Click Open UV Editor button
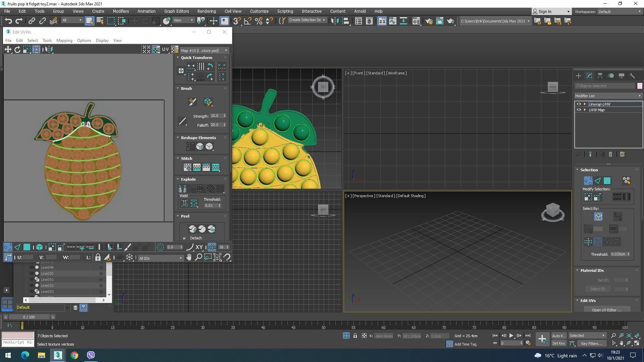644x362 pixels. pyautogui.click(x=606, y=310)
